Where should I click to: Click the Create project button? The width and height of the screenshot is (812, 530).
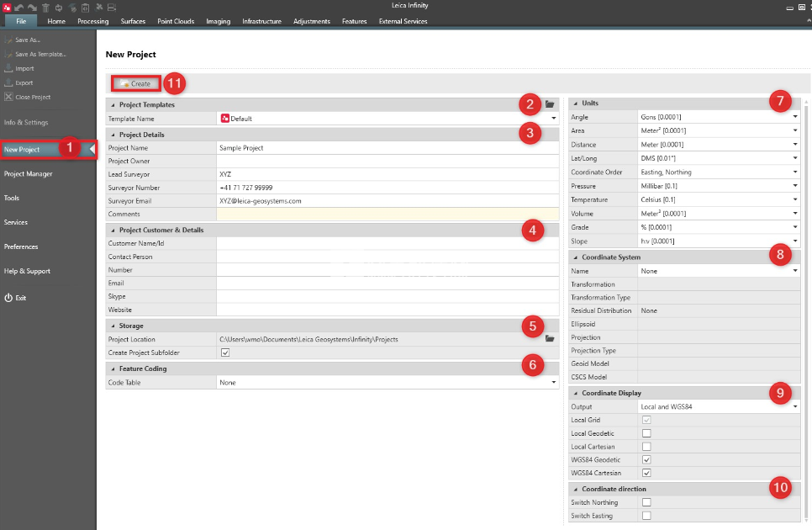[x=135, y=83]
